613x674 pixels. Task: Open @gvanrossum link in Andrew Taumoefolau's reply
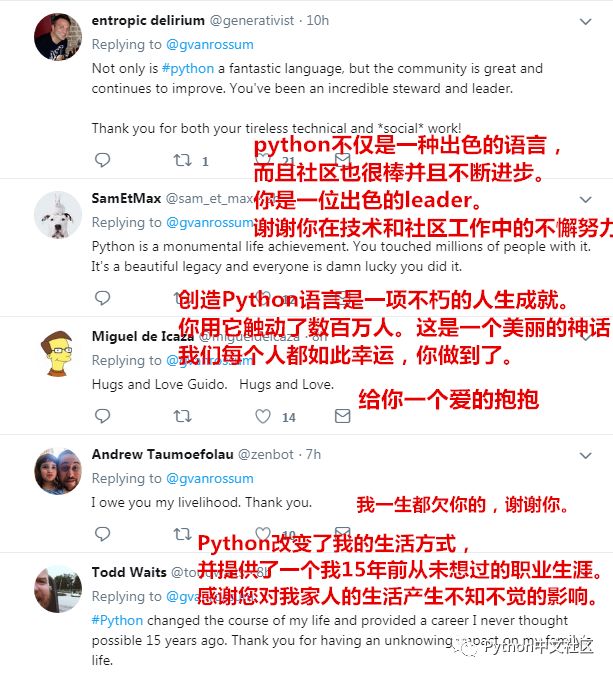210,478
